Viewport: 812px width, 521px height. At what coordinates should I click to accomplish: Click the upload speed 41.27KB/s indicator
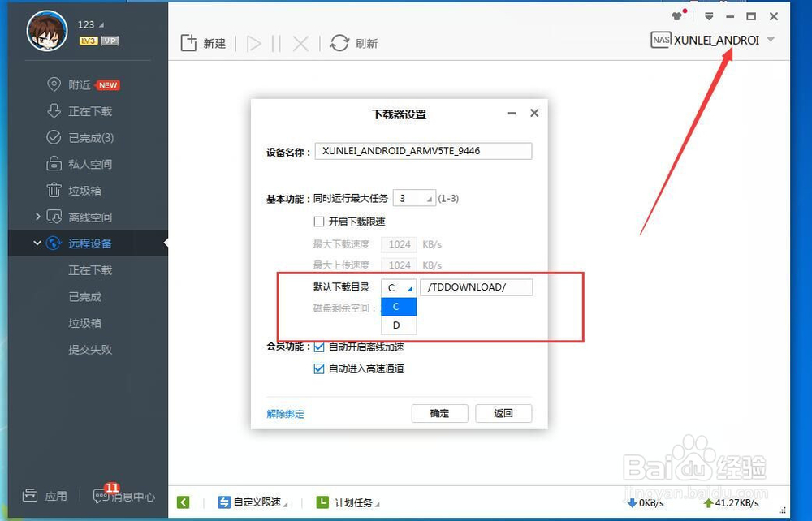click(x=732, y=502)
